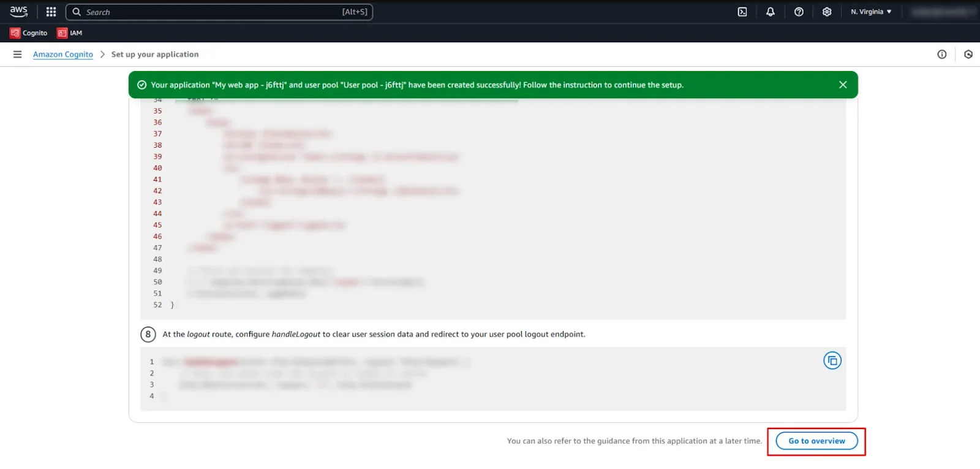This screenshot has width=980, height=469.
Task: Click the success banner message text
Action: click(x=417, y=85)
